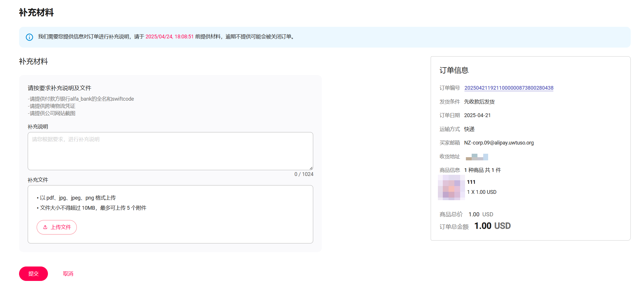Click the 先收款后发货 shipping condition value
Screen dimensions: 644x289
click(479, 102)
